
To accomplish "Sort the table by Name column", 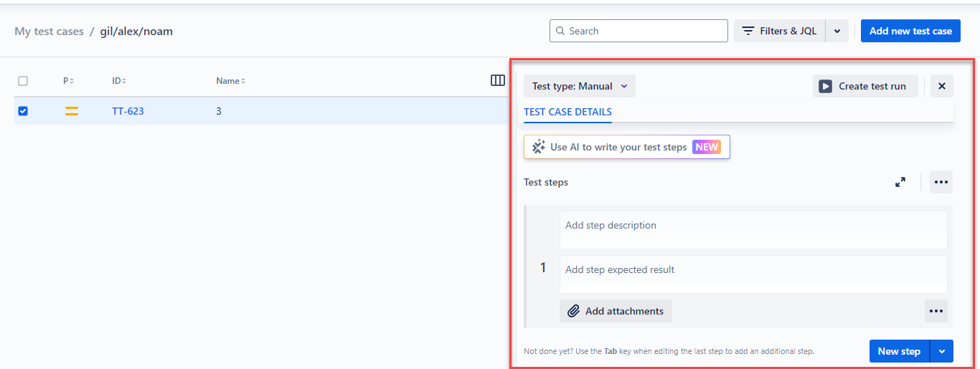I will tap(230, 81).
